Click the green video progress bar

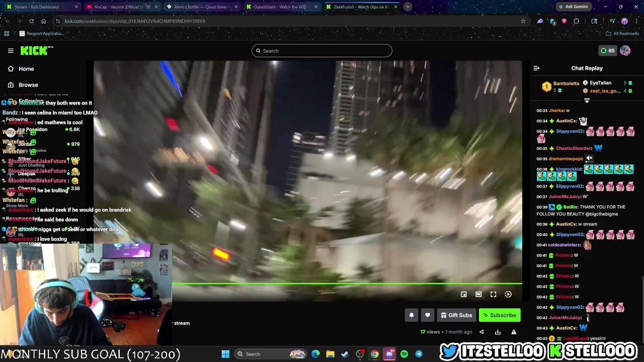pos(347,284)
